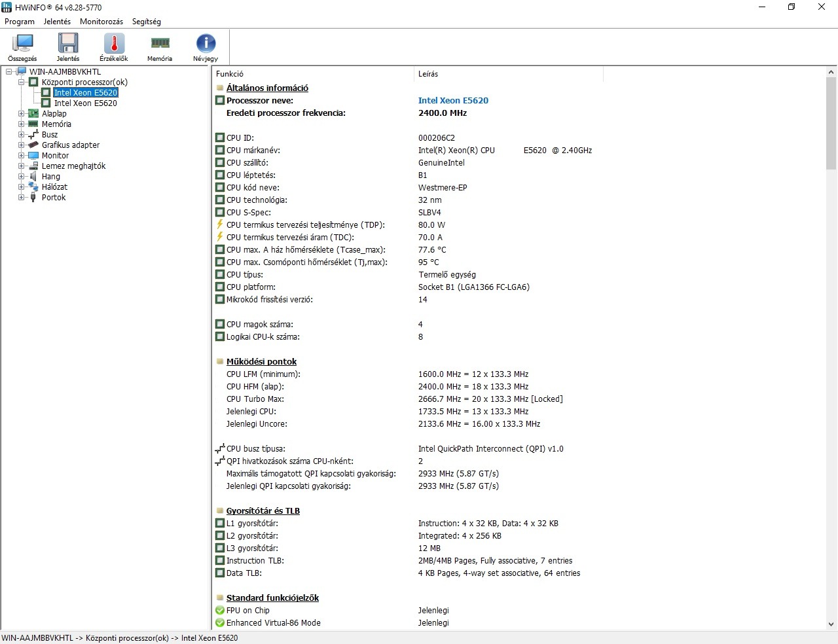The image size is (838, 644).
Task: Click section icon beside Gyorsítótár és TLB
Action: coord(220,510)
